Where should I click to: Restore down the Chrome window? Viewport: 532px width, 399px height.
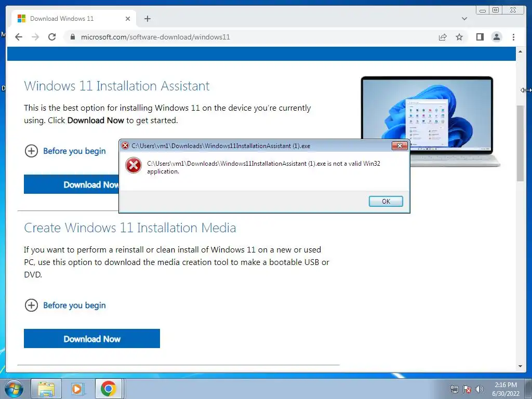pos(495,10)
